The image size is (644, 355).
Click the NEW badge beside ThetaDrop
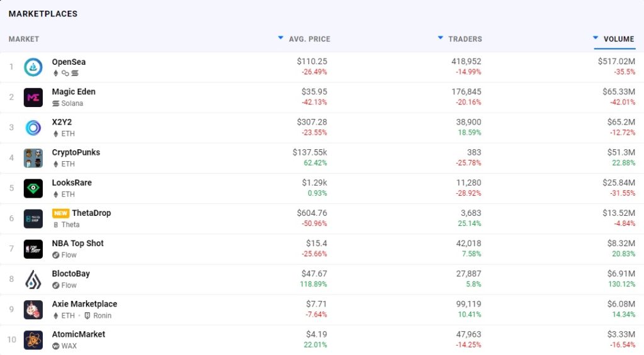(60, 213)
